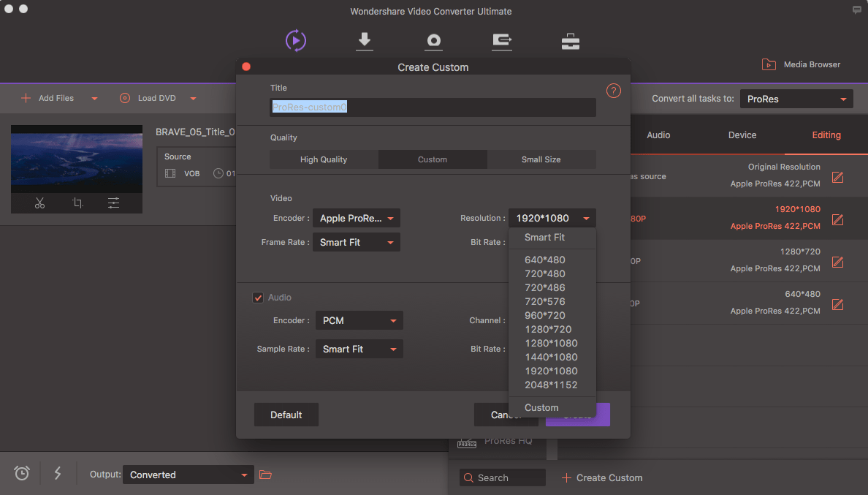Select Small Size quality option

pos(541,159)
